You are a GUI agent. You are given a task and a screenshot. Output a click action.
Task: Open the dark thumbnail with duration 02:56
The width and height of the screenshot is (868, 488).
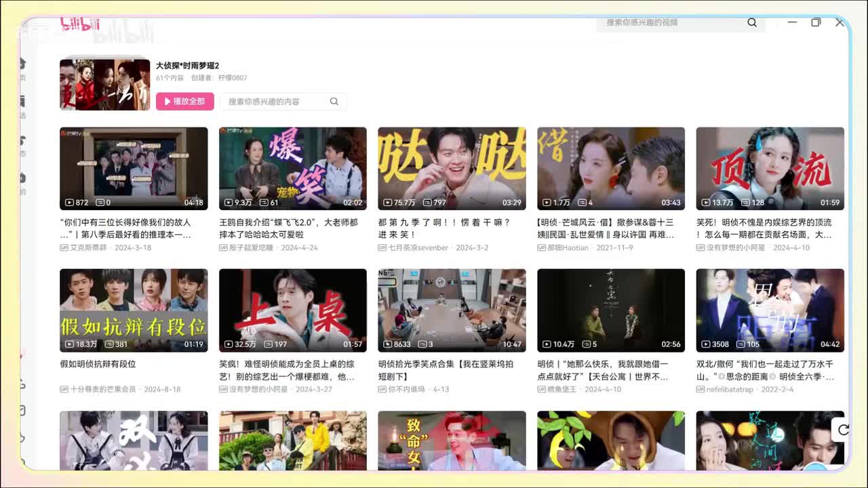click(x=611, y=310)
